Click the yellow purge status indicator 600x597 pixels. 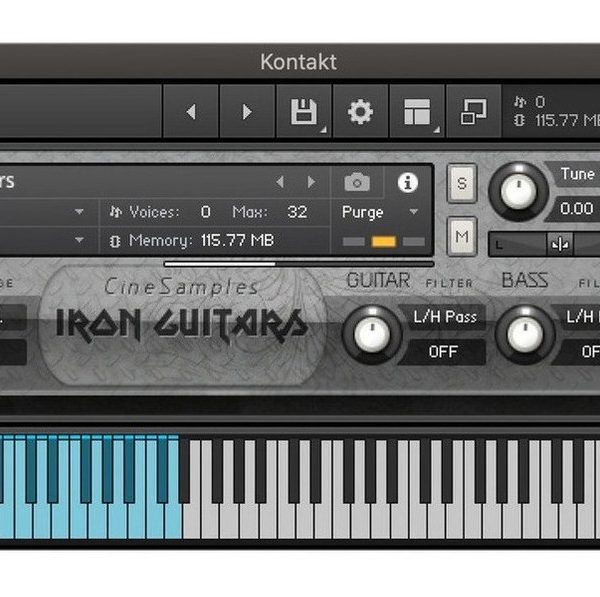pyautogui.click(x=383, y=241)
